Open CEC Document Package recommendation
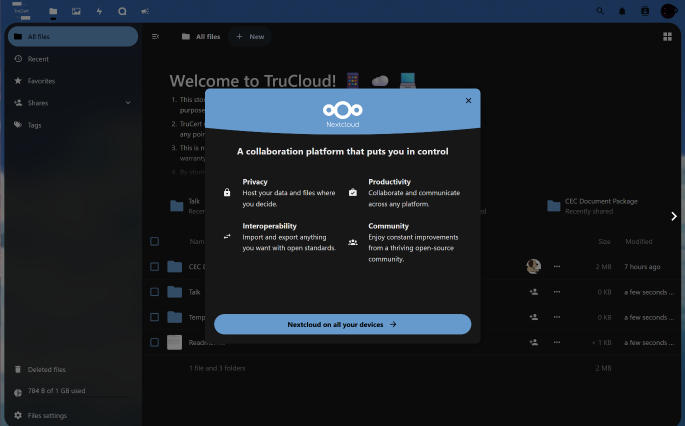 [x=593, y=206]
